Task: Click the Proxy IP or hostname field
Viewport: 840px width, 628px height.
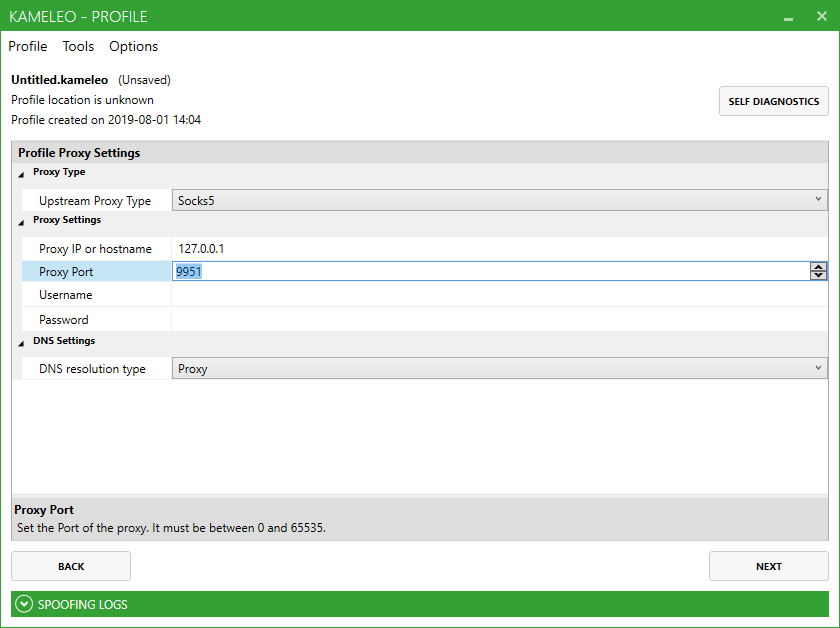Action: [x=499, y=249]
